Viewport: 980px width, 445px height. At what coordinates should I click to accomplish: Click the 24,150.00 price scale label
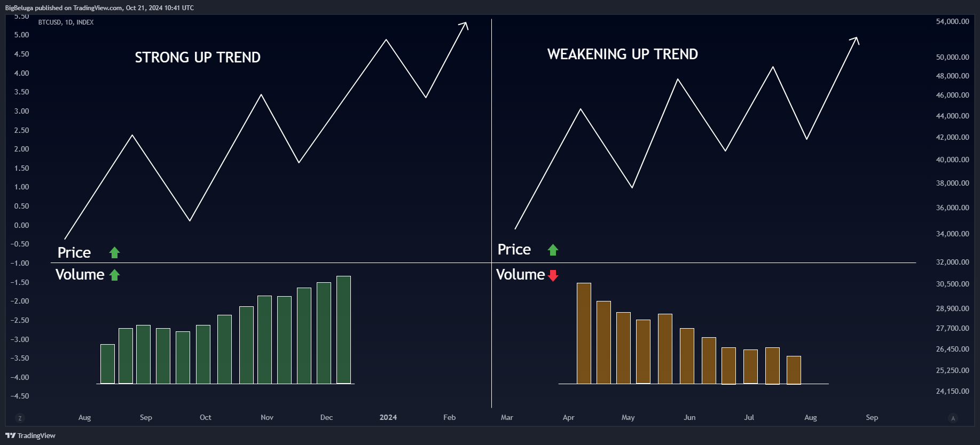952,391
